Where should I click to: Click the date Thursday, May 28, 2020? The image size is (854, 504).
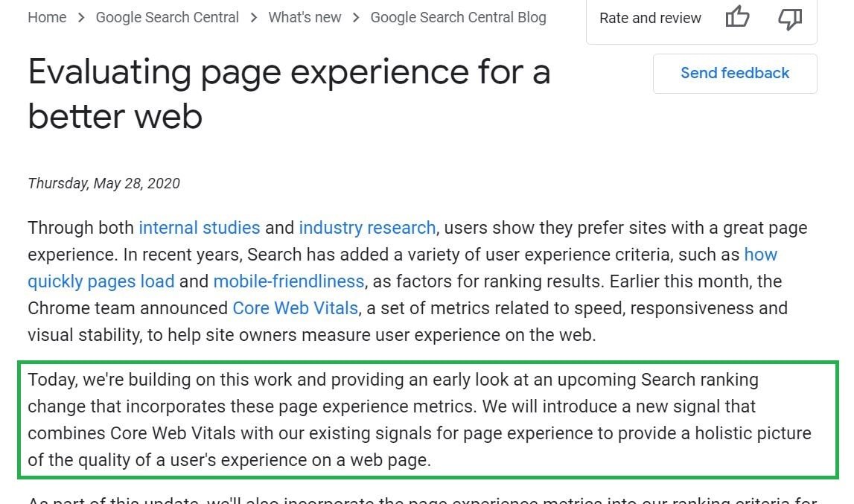[x=103, y=183]
